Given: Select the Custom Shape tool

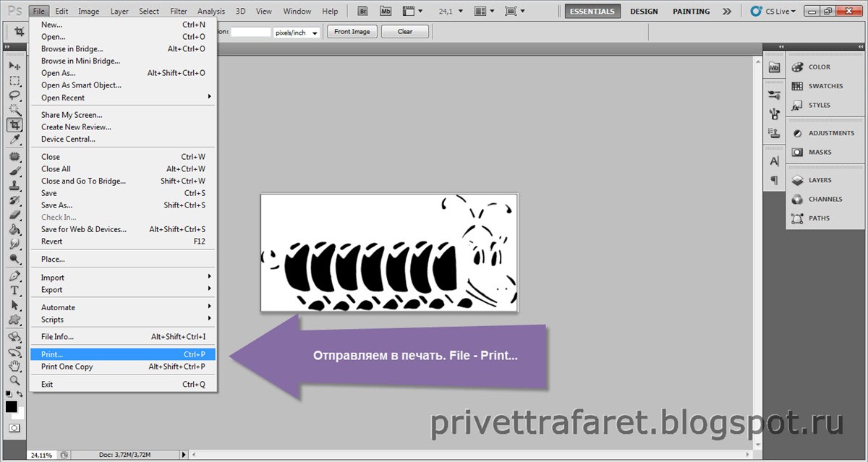Looking at the screenshot, I should tap(14, 319).
